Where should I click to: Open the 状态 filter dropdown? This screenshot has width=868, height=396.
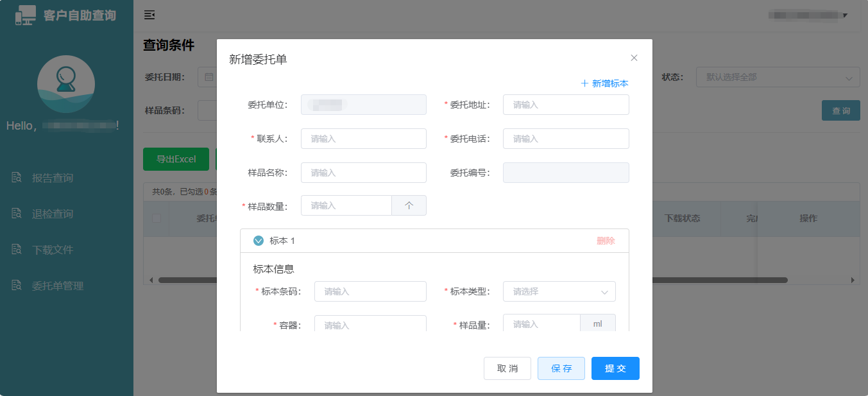pos(778,77)
